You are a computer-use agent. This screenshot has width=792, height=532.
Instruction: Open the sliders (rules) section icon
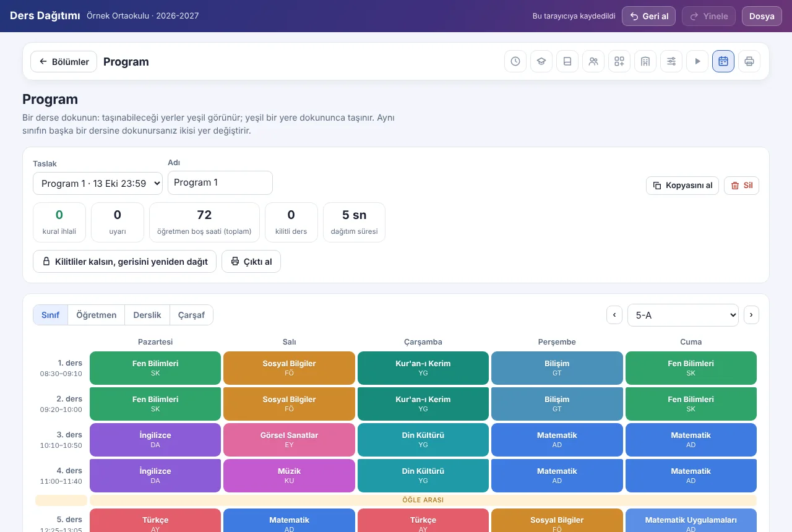pyautogui.click(x=671, y=61)
